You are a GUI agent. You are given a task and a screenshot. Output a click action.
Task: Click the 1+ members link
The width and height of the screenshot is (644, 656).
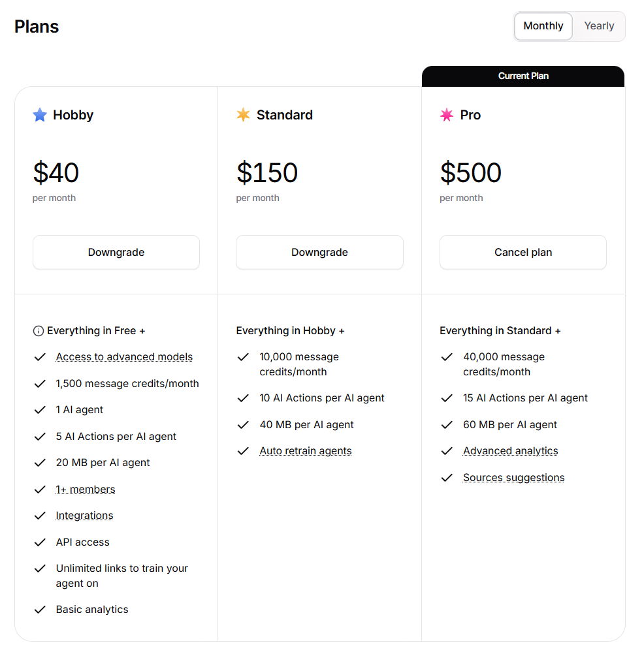click(x=85, y=489)
